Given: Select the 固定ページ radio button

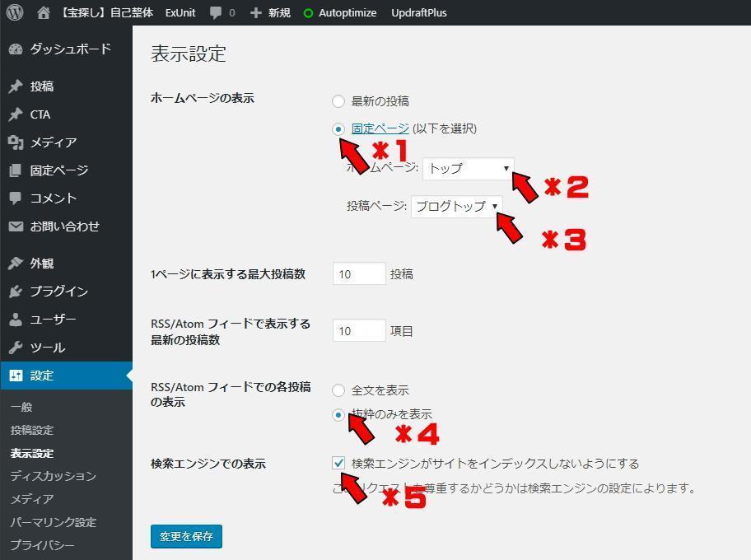Looking at the screenshot, I should [338, 128].
